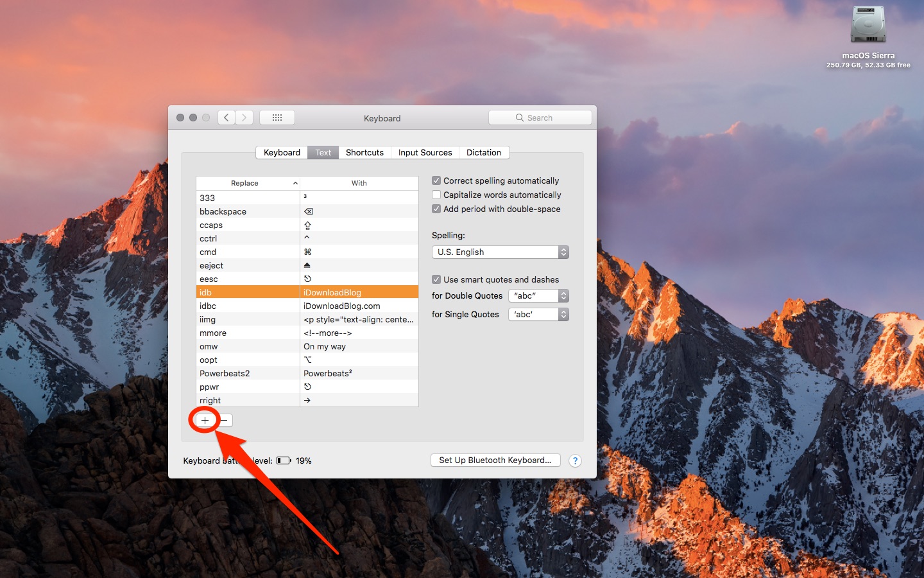This screenshot has width=924, height=578.
Task: Click the minus button to remove replacement
Action: 225,420
